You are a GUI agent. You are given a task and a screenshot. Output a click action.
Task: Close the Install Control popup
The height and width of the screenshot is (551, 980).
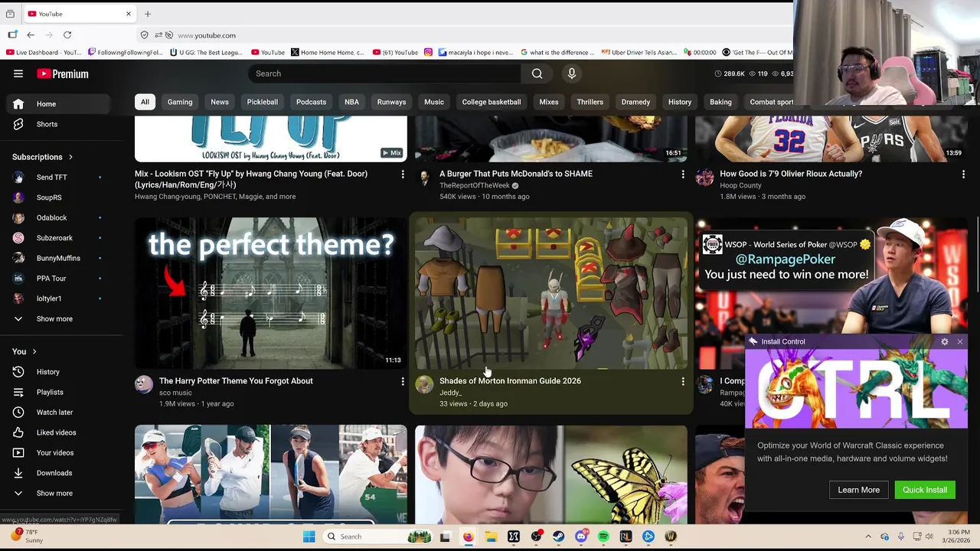[960, 341]
